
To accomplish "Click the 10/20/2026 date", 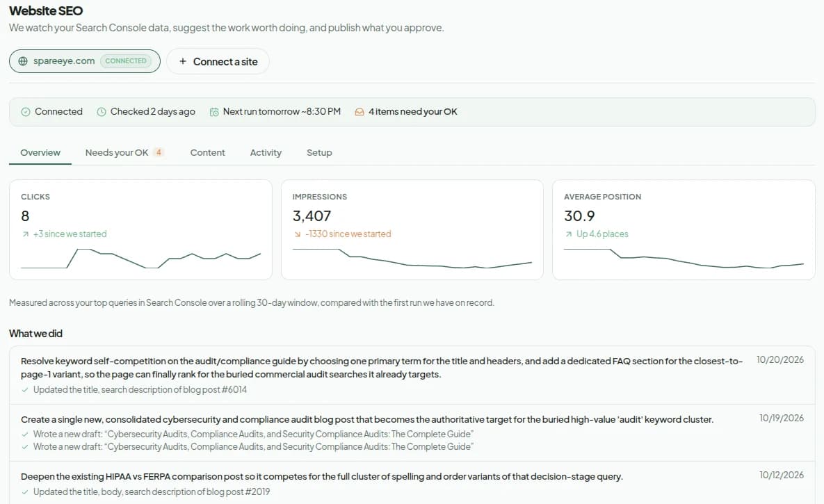I will tap(780, 360).
